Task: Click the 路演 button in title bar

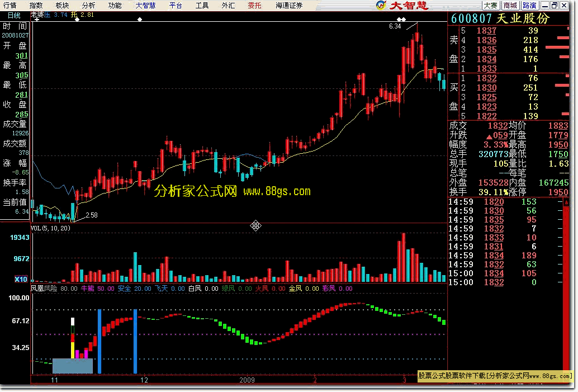Action: (x=529, y=6)
